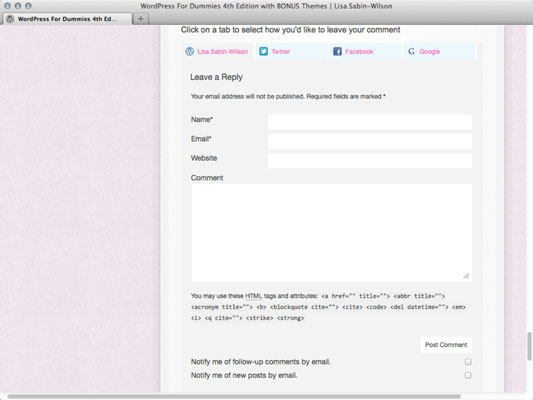Select the Lisa Sabin-Wilson comment tab

point(217,52)
